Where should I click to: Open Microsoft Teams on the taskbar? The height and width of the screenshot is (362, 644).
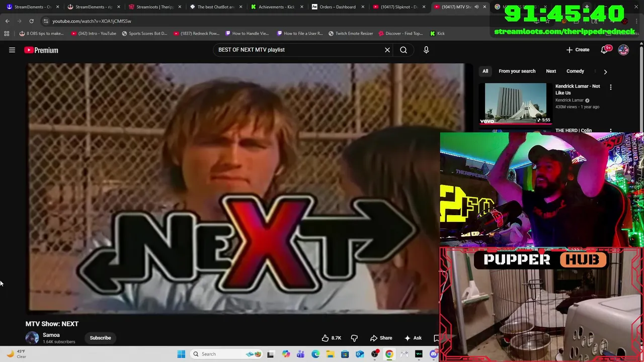(300, 354)
